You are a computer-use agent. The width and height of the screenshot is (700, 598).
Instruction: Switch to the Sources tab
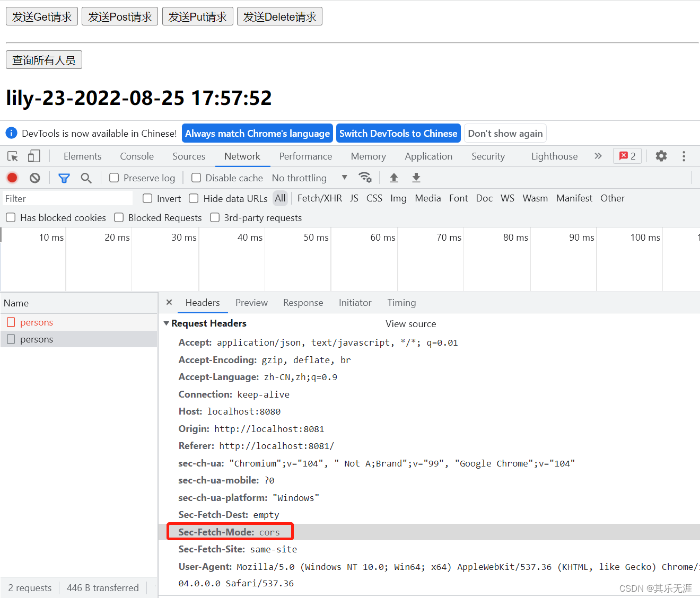pos(189,156)
